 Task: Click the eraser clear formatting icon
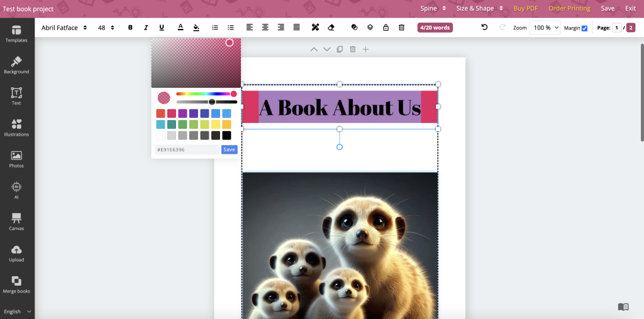coord(331,28)
